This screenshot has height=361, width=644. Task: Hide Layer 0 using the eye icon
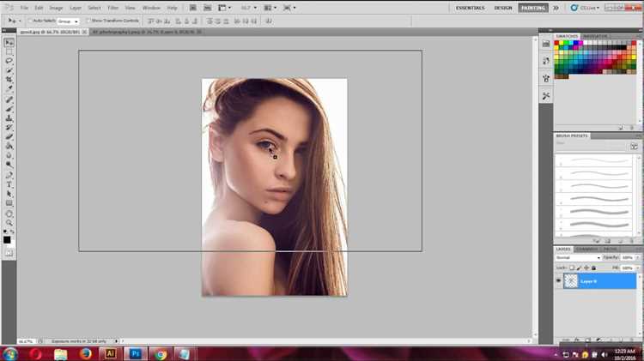pyautogui.click(x=558, y=281)
